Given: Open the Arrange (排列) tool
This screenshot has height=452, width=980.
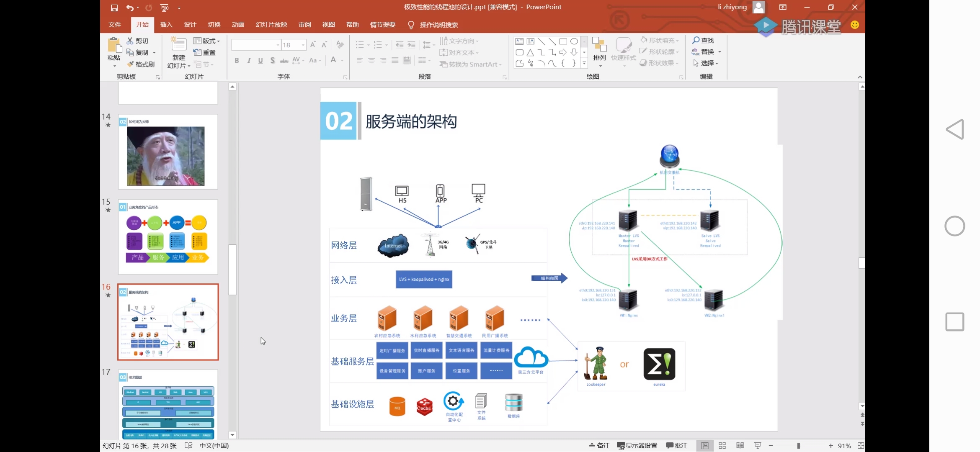Looking at the screenshot, I should pos(600,50).
